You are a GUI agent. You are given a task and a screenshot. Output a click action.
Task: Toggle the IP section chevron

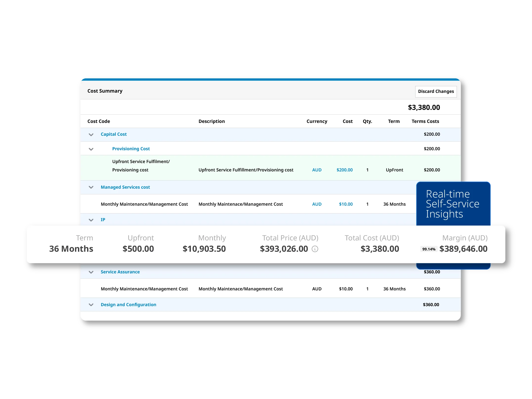pyautogui.click(x=91, y=220)
